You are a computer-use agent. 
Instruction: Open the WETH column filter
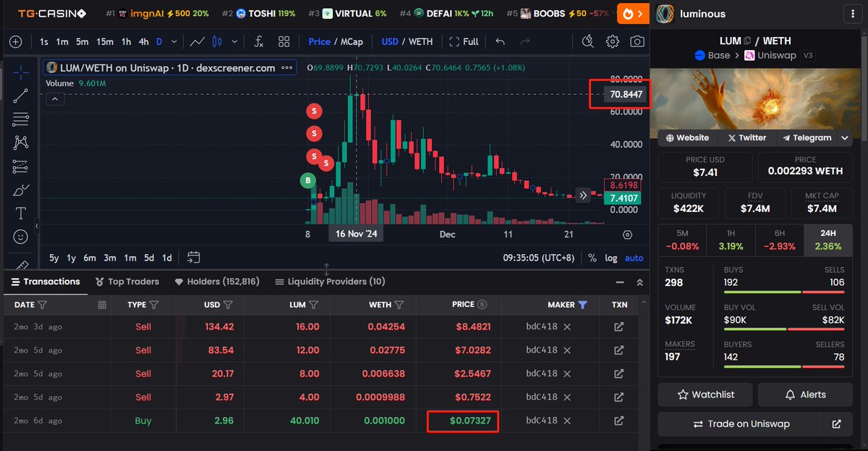(x=399, y=305)
